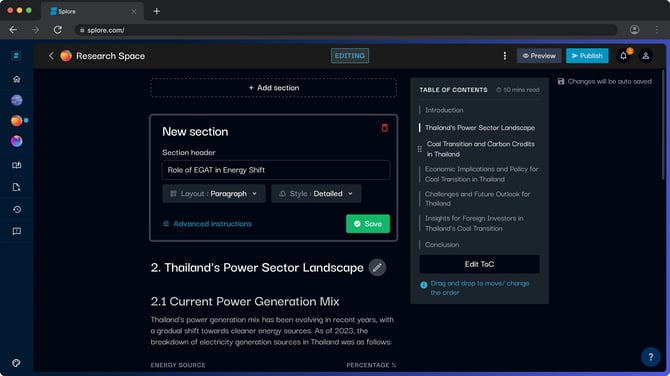Click the Add section button
The width and height of the screenshot is (670, 376).
(x=273, y=88)
